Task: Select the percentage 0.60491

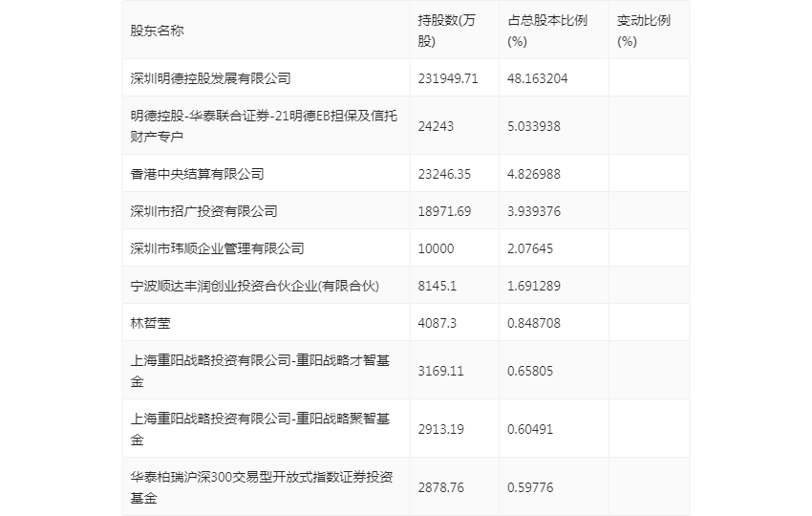Action: click(530, 429)
